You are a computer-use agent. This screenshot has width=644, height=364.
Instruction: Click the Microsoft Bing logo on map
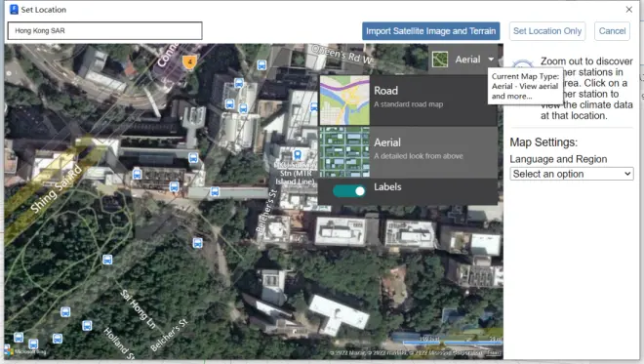25,351
